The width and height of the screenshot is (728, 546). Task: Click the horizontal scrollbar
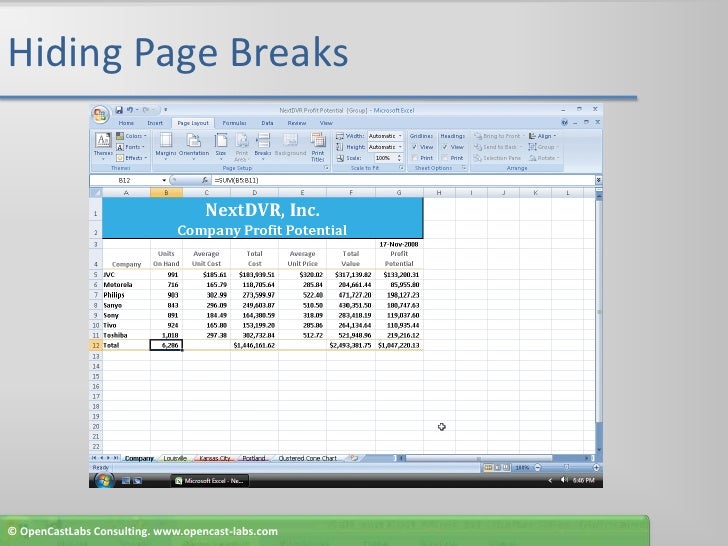[x=479, y=458]
